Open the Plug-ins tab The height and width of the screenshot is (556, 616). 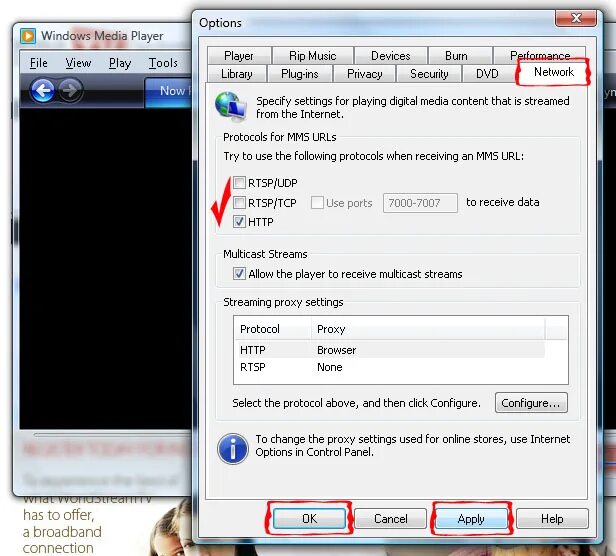pyautogui.click(x=300, y=73)
